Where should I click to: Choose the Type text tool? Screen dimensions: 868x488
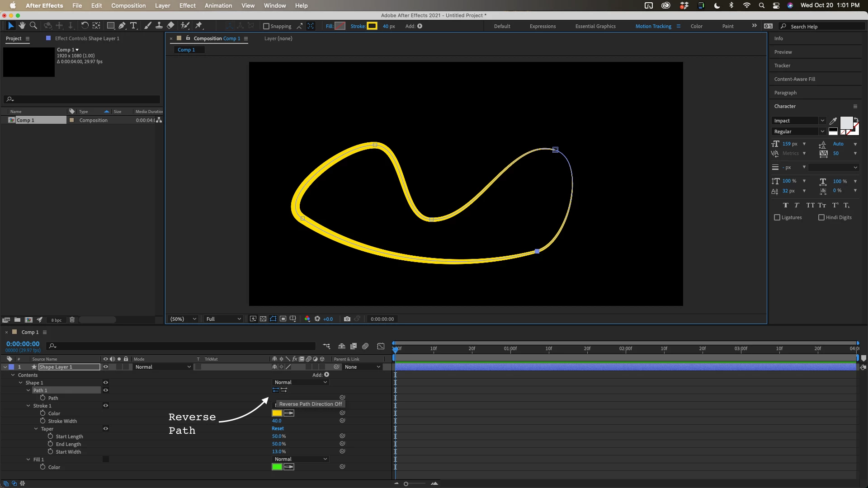click(133, 26)
